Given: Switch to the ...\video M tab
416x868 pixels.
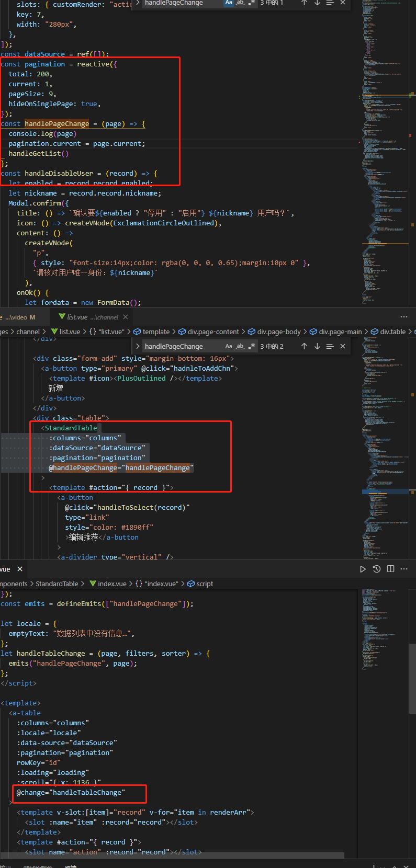Looking at the screenshot, I should (x=20, y=317).
